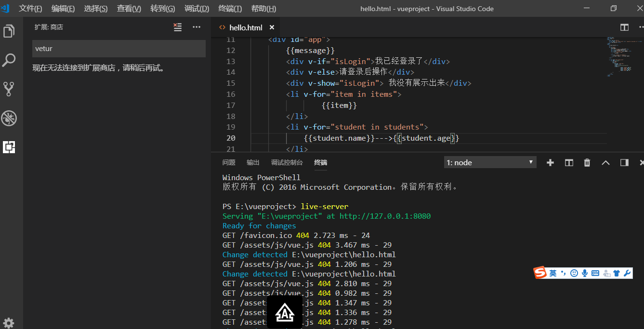This screenshot has width=644, height=329.
Task: Open the Search view in activity bar
Action: pyautogui.click(x=9, y=61)
